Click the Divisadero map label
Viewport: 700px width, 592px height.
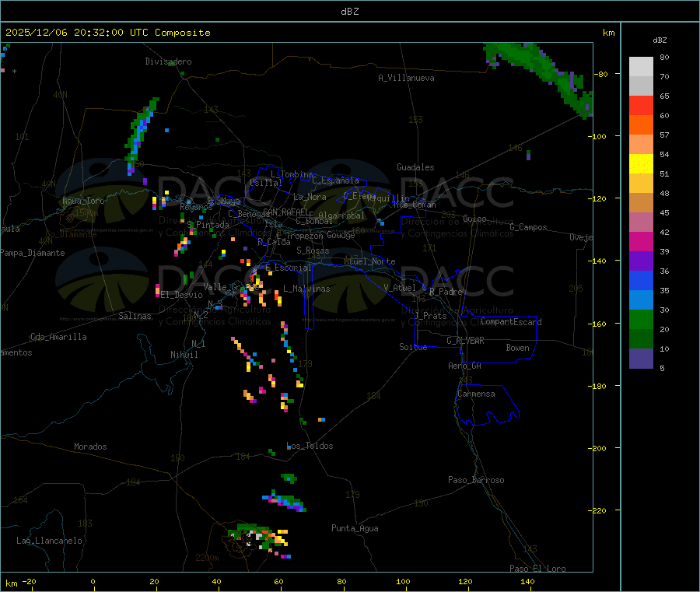(168, 61)
